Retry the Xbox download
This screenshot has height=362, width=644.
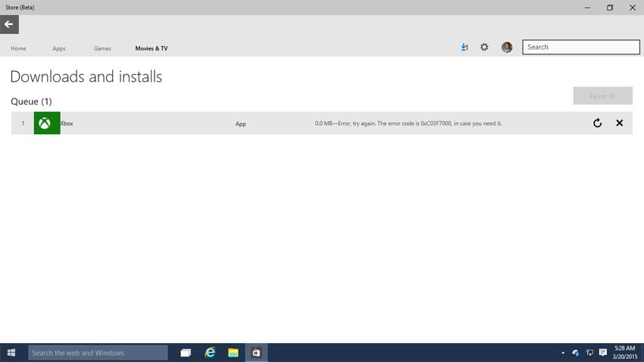[597, 123]
